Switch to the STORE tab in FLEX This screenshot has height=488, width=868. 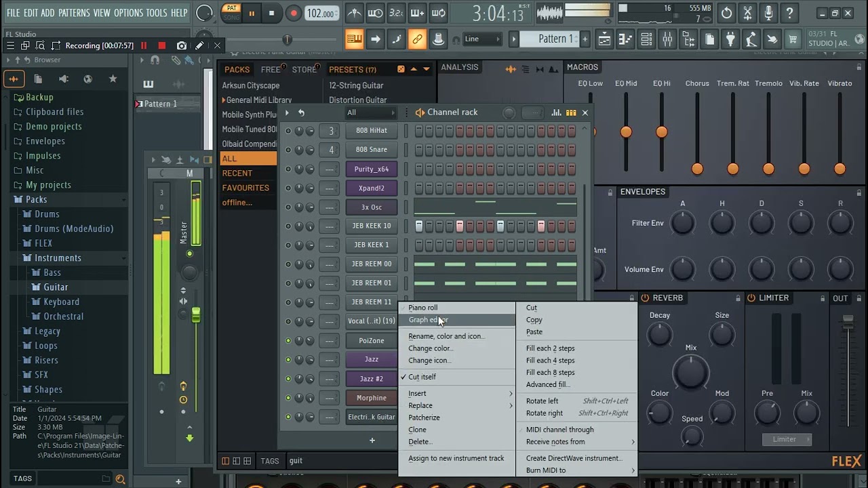pyautogui.click(x=304, y=69)
